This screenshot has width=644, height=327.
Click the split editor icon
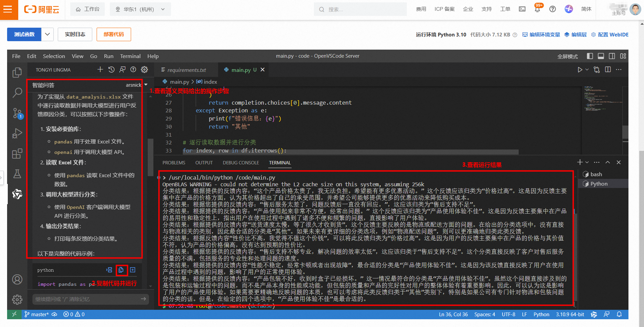tap(608, 70)
